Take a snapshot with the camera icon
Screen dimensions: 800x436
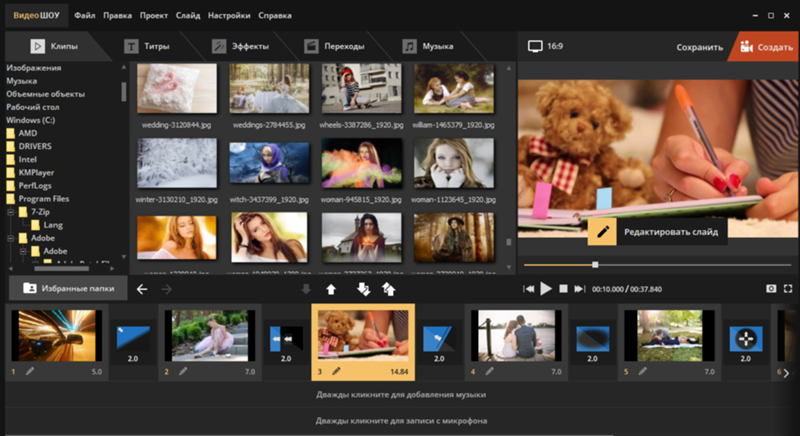[771, 289]
